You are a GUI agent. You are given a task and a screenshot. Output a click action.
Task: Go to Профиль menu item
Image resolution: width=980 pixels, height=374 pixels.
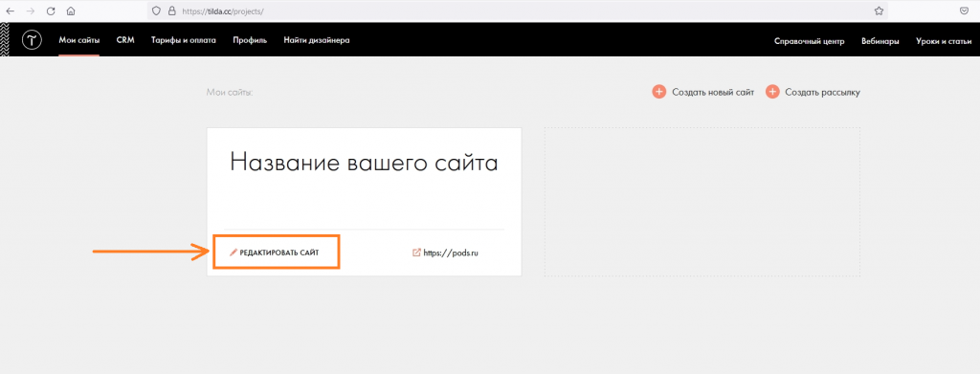click(x=250, y=40)
